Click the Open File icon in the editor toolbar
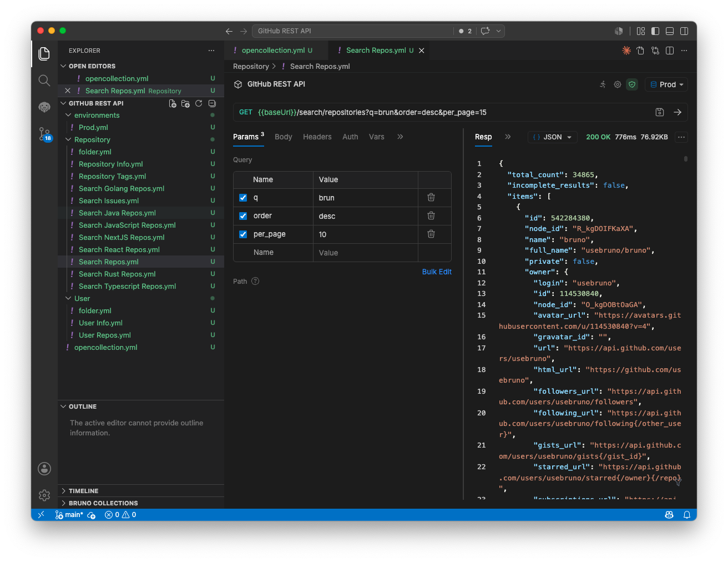 pyautogui.click(x=640, y=51)
